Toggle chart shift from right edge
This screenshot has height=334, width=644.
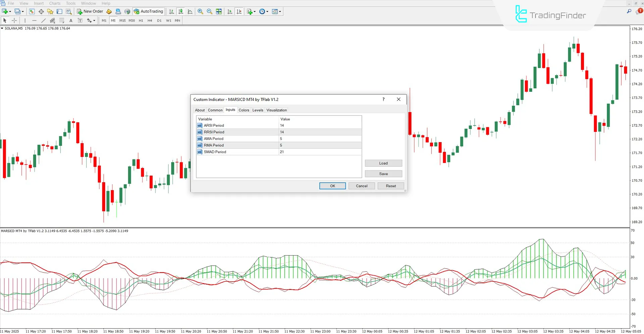point(239,11)
